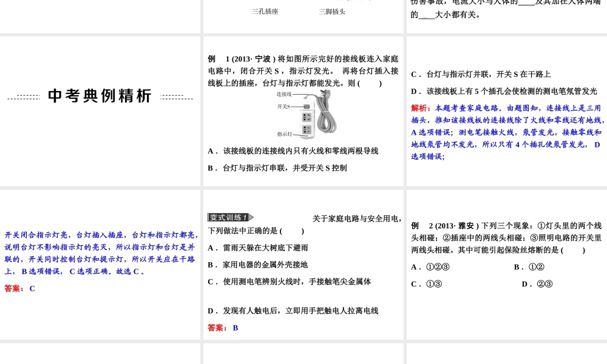This screenshot has height=364, width=607.
Task: Select option D 该接线板上有5个插孔
Action: (x=504, y=91)
